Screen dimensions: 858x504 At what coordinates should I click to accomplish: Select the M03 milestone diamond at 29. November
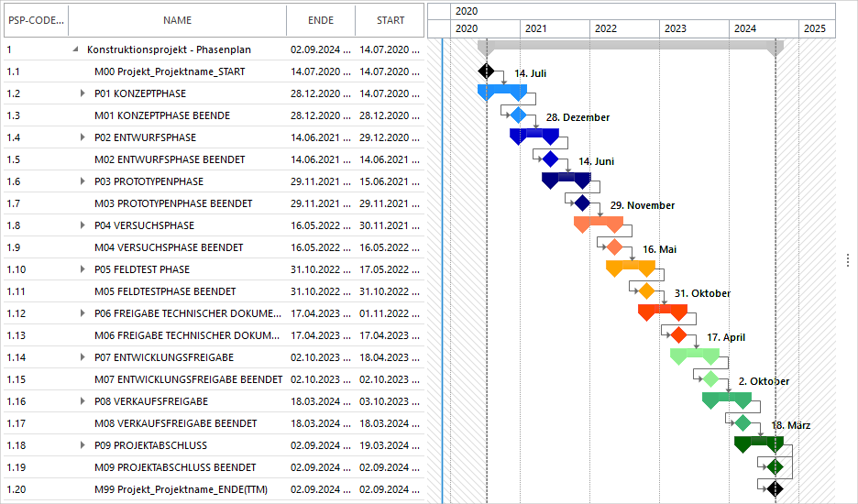pyautogui.click(x=582, y=203)
